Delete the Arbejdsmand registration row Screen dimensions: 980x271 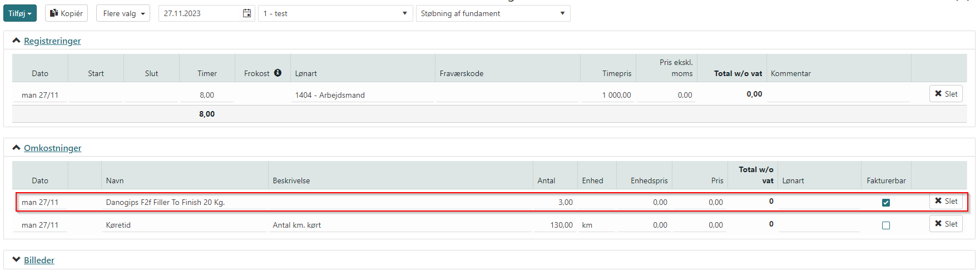[946, 94]
